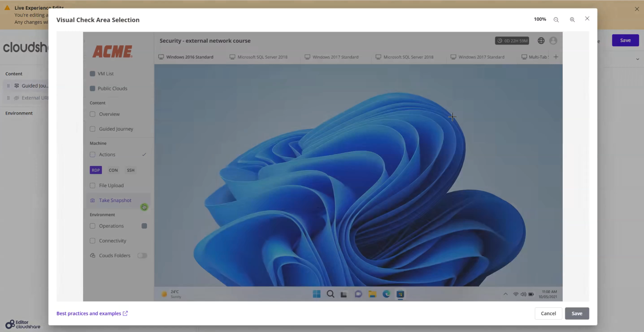This screenshot has width=644, height=332.
Task: Add a new tab with the plus icon
Action: coord(556,57)
